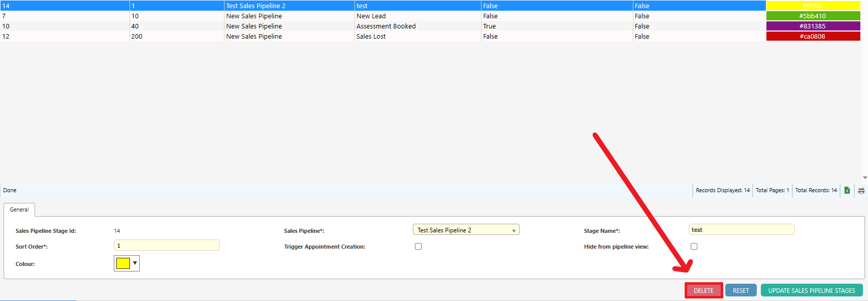This screenshot has height=301, width=868.
Task: Click the yellow Colour swatch
Action: pyautogui.click(x=123, y=263)
